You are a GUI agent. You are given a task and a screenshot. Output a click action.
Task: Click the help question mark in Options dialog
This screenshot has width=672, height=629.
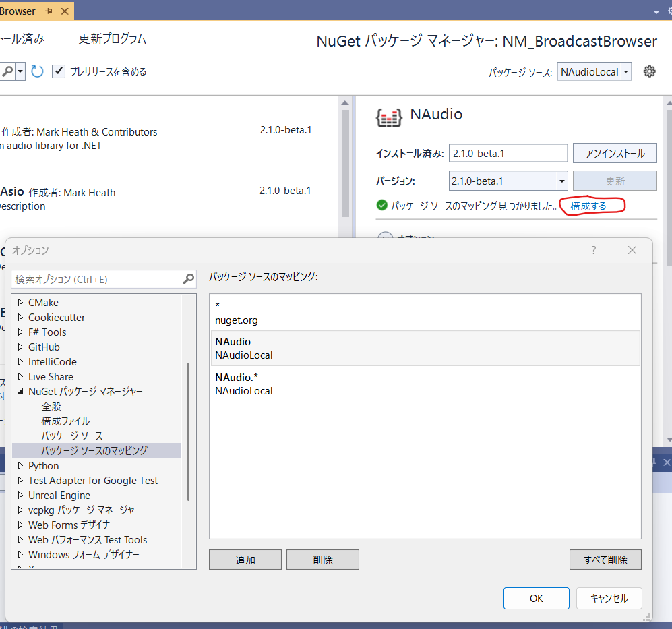594,250
